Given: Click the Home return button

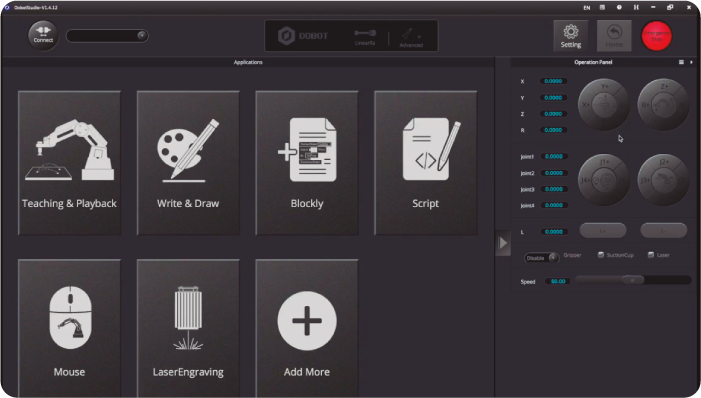Looking at the screenshot, I should coord(614,36).
